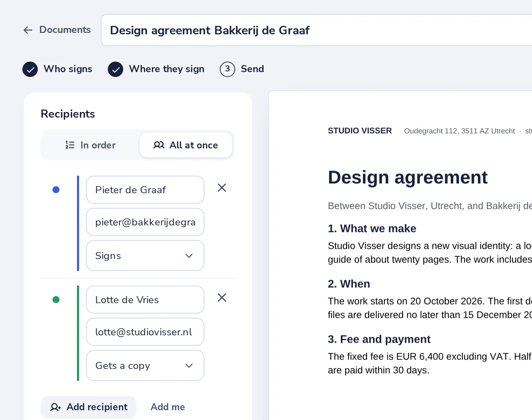Click the Recipients panel heading
532x420 pixels.
[x=68, y=114]
